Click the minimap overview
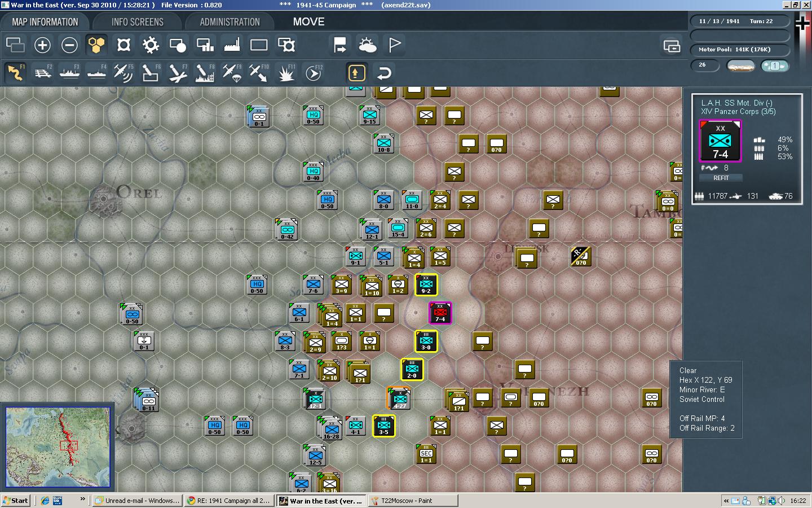 point(58,446)
